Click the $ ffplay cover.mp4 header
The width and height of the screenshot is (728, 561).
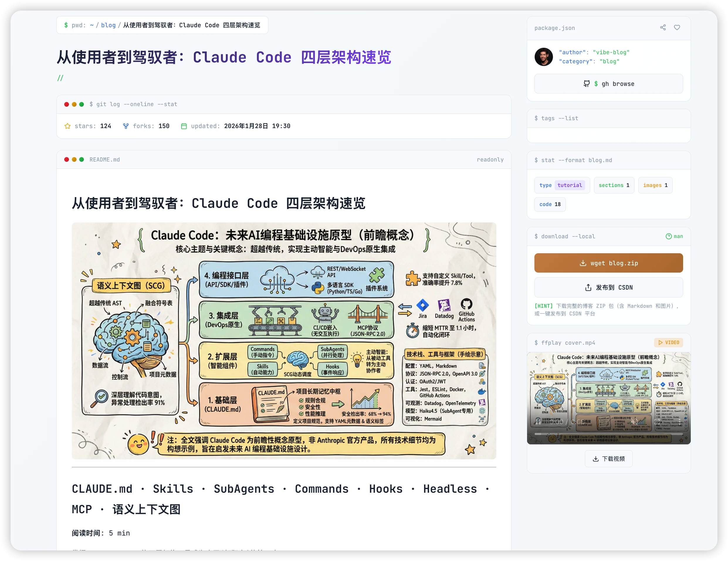pyautogui.click(x=565, y=343)
